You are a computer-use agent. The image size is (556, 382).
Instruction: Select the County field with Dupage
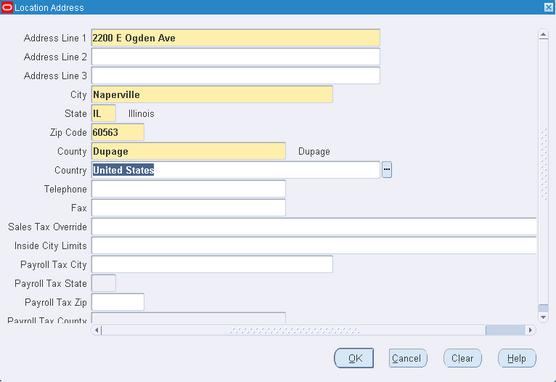(x=188, y=151)
